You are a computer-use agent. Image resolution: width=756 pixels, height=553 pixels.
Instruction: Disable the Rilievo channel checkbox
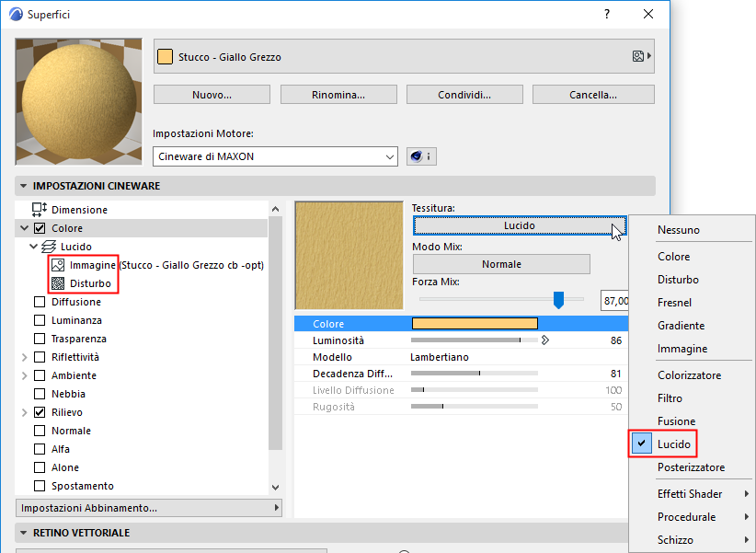click(38, 411)
